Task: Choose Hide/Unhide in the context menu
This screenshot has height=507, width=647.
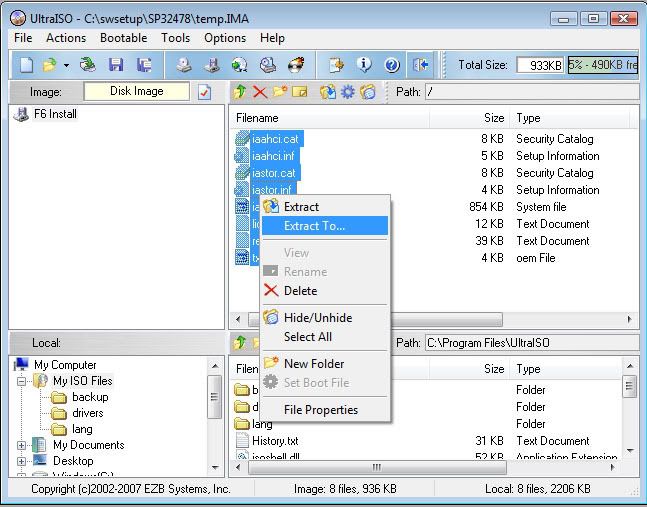Action: [x=325, y=318]
